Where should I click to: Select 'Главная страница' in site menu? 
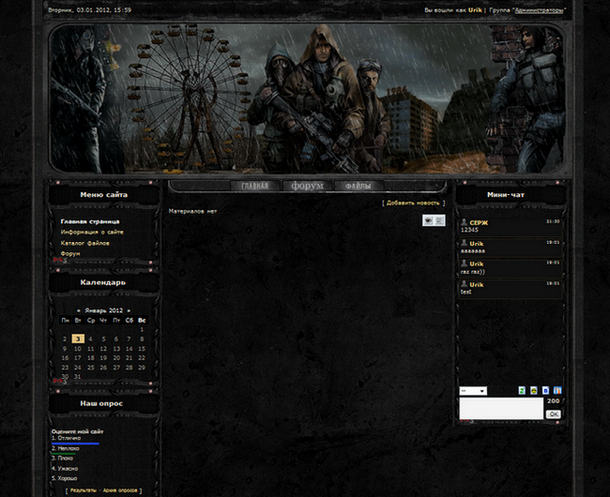(90, 222)
